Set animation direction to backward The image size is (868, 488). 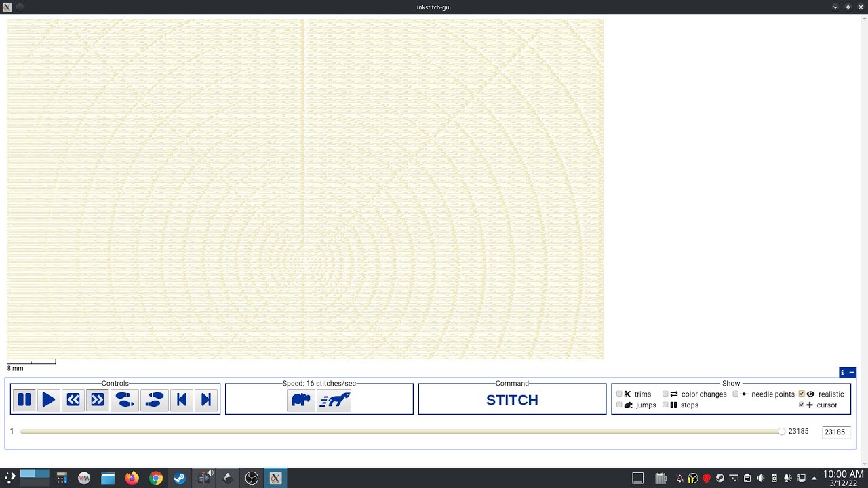tap(73, 400)
